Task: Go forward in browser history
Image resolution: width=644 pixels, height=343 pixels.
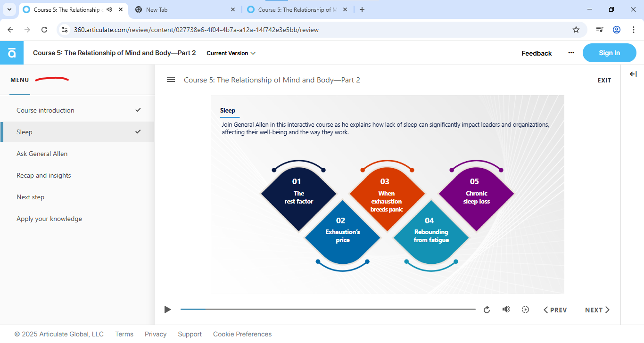Action: tap(27, 30)
